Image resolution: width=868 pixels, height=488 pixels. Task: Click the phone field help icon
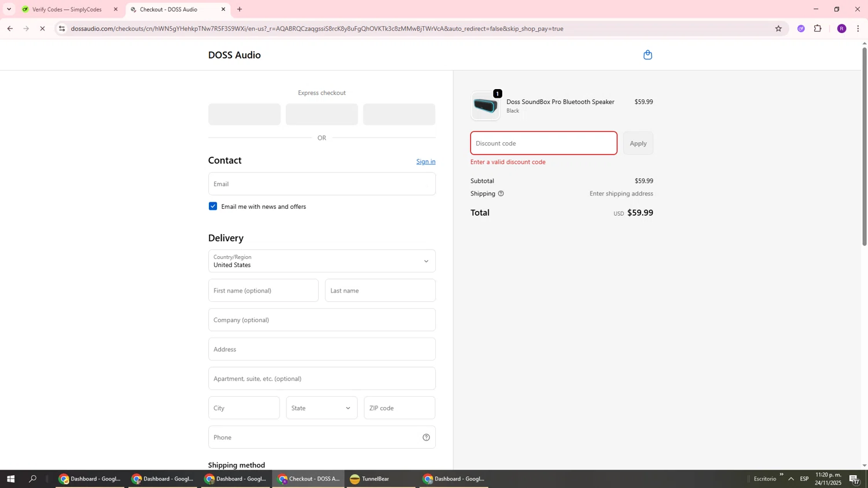(426, 437)
